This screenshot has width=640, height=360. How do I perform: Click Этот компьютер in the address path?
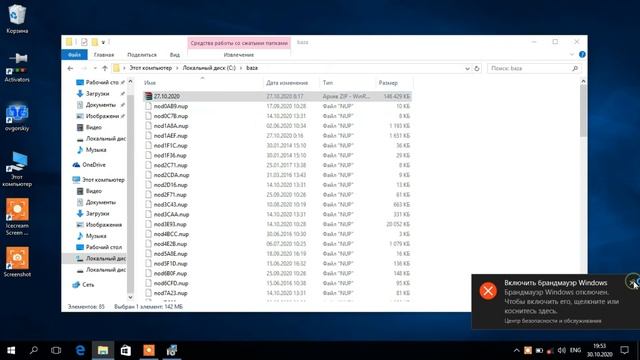[x=151, y=68]
